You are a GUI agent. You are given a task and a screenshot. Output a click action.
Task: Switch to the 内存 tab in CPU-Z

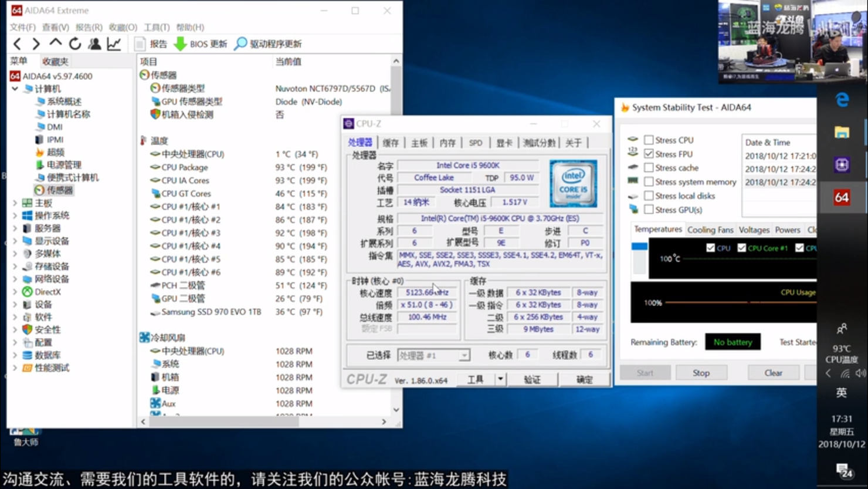click(x=447, y=143)
